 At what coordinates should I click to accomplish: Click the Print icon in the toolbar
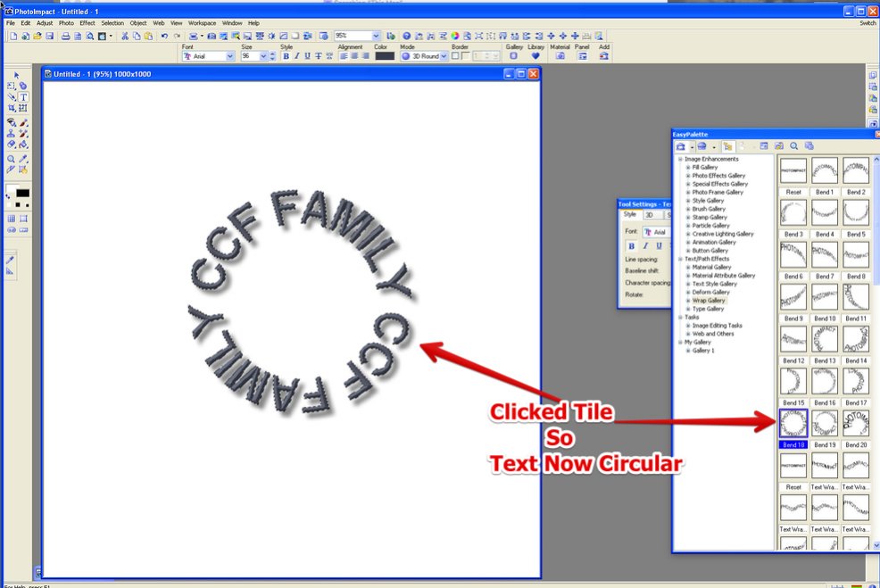66,36
